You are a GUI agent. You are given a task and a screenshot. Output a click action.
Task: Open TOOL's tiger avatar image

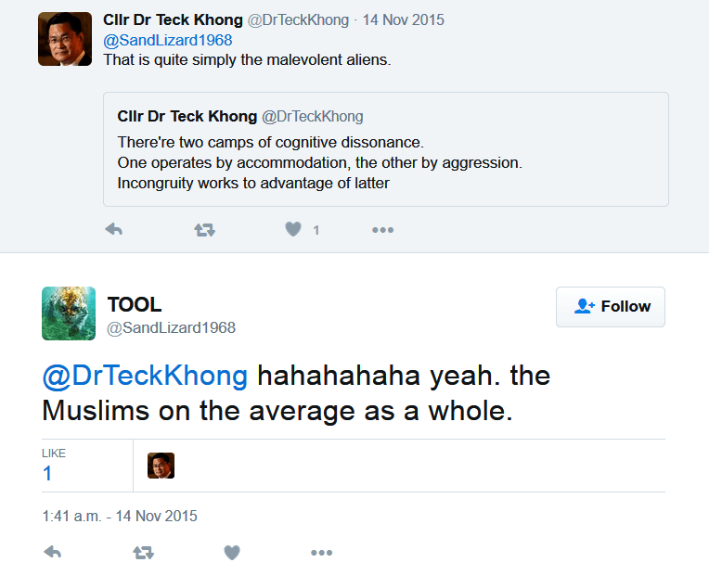pos(69,313)
